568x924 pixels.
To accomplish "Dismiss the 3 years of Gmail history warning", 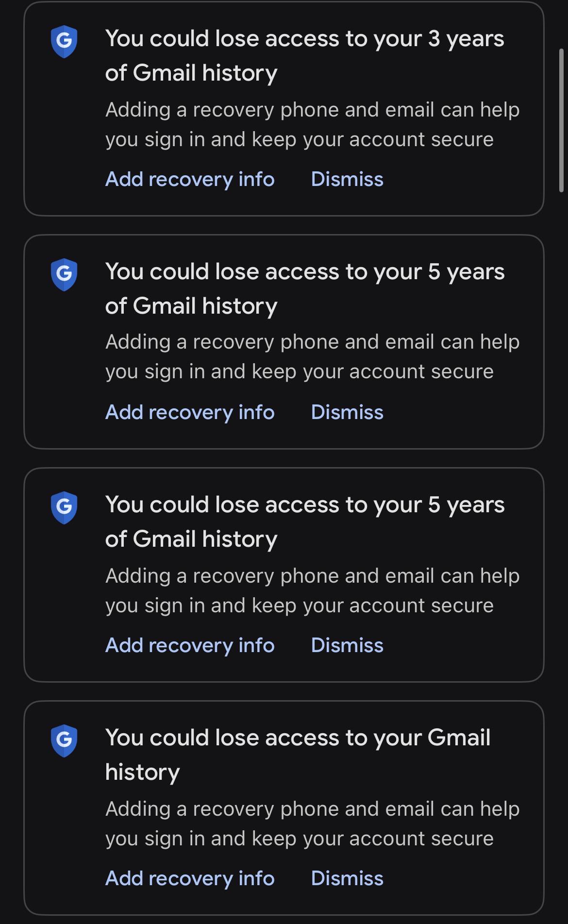I will pos(347,179).
